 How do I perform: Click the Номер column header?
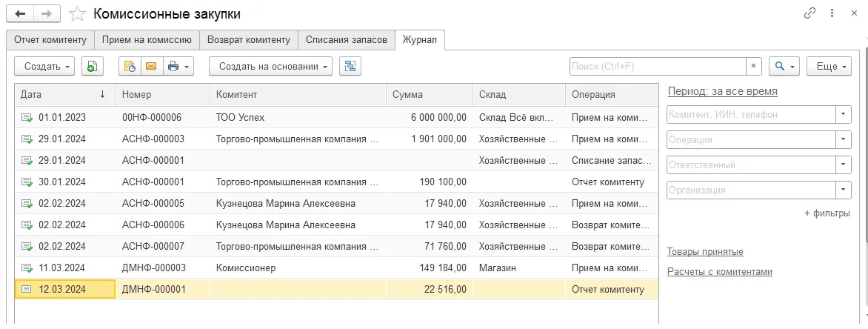(163, 95)
